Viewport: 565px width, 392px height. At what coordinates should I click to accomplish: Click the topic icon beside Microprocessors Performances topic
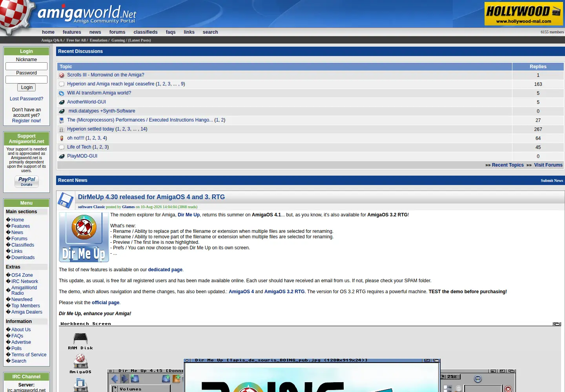pos(62,120)
